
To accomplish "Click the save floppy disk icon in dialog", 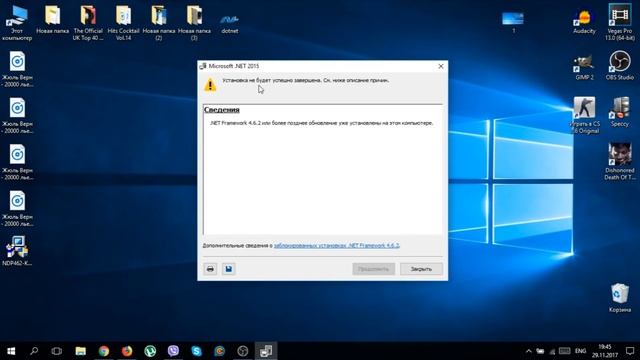I will [229, 269].
